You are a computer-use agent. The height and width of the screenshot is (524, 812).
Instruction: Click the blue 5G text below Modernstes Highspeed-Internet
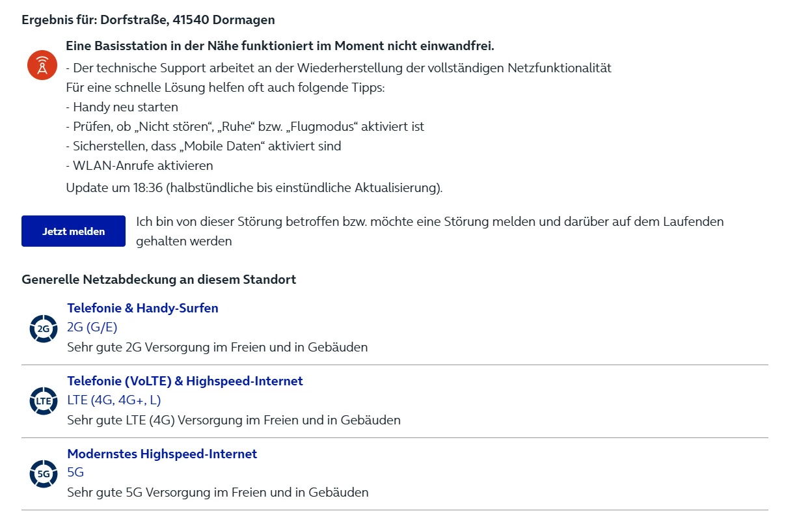tap(75, 473)
